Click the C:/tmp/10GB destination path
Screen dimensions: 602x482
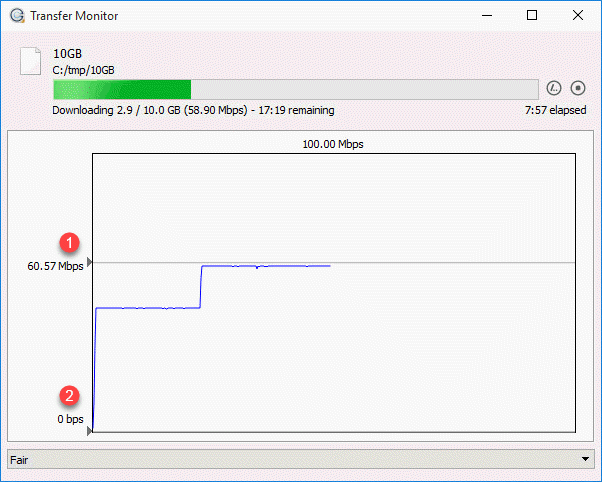(83, 70)
